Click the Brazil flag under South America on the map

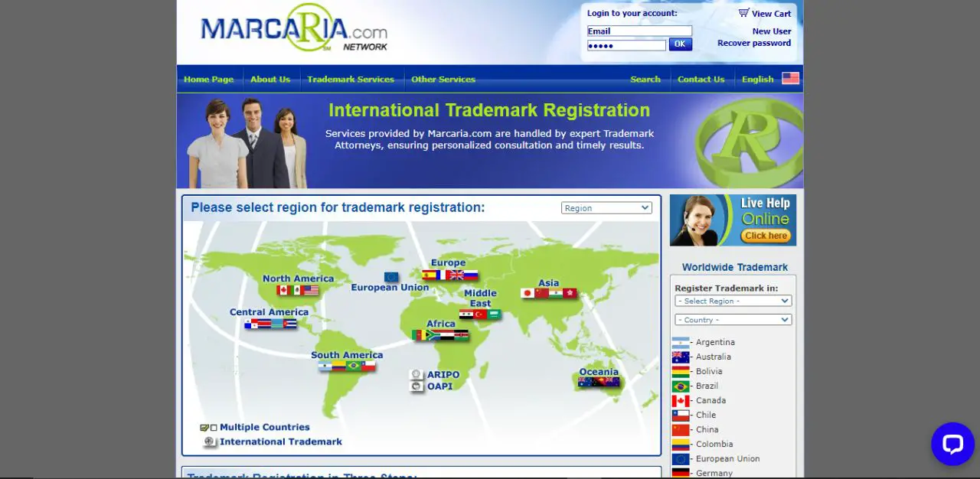[x=354, y=366]
